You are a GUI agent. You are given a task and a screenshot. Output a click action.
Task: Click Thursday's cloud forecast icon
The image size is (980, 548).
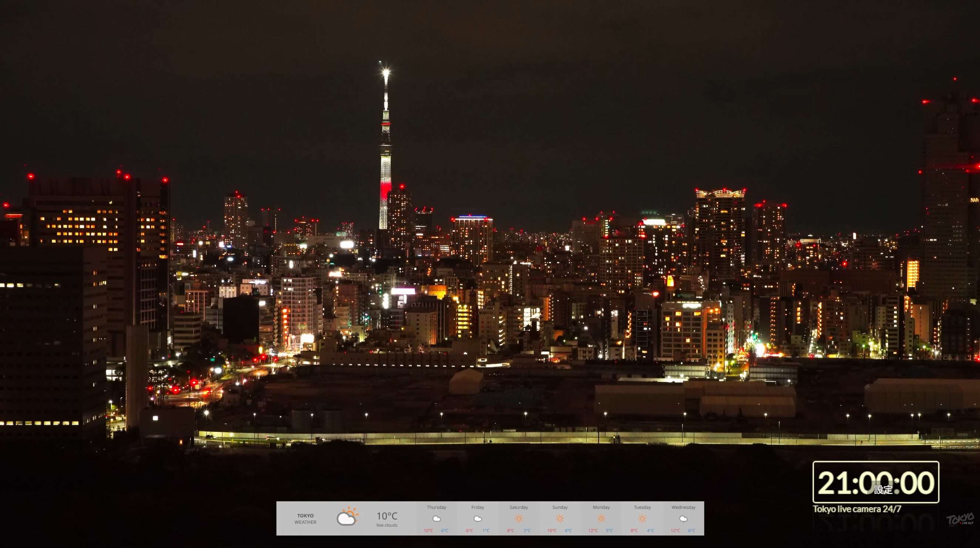pos(437,519)
